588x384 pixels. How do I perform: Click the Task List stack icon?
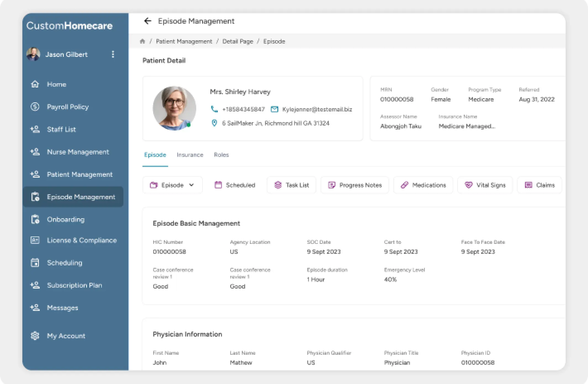click(x=278, y=185)
